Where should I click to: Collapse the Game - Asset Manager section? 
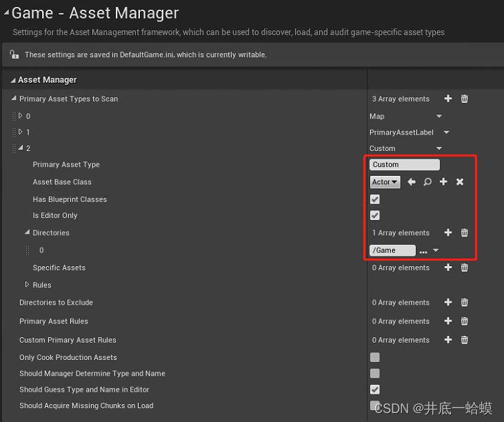point(6,12)
